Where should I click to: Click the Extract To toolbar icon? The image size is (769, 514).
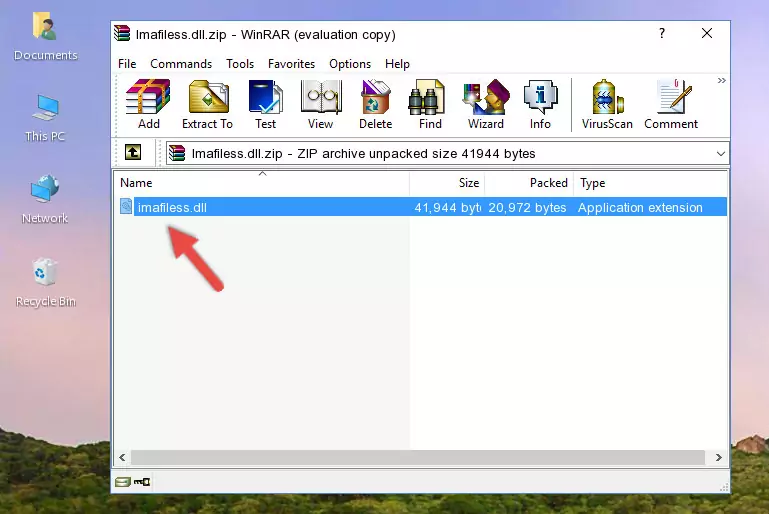(x=207, y=104)
